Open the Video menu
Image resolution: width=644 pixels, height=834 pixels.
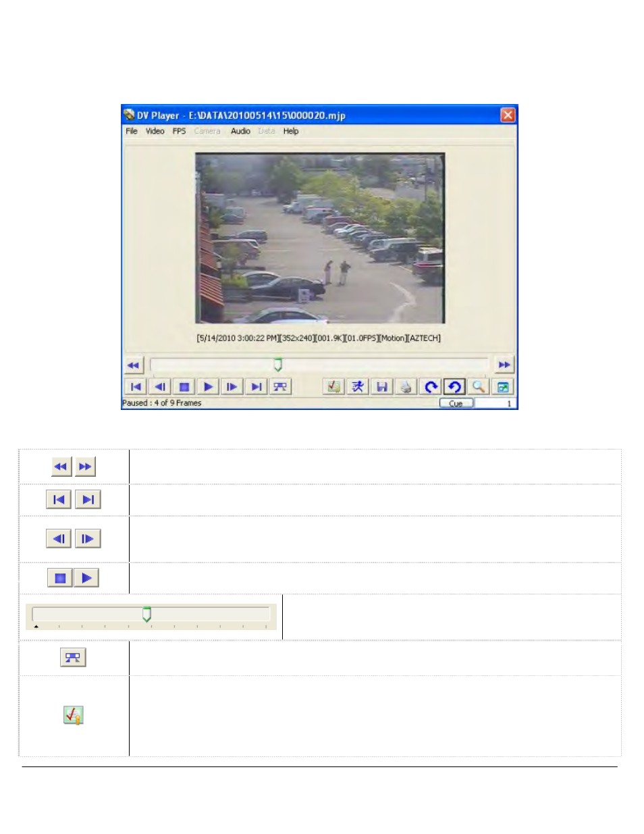pos(155,131)
